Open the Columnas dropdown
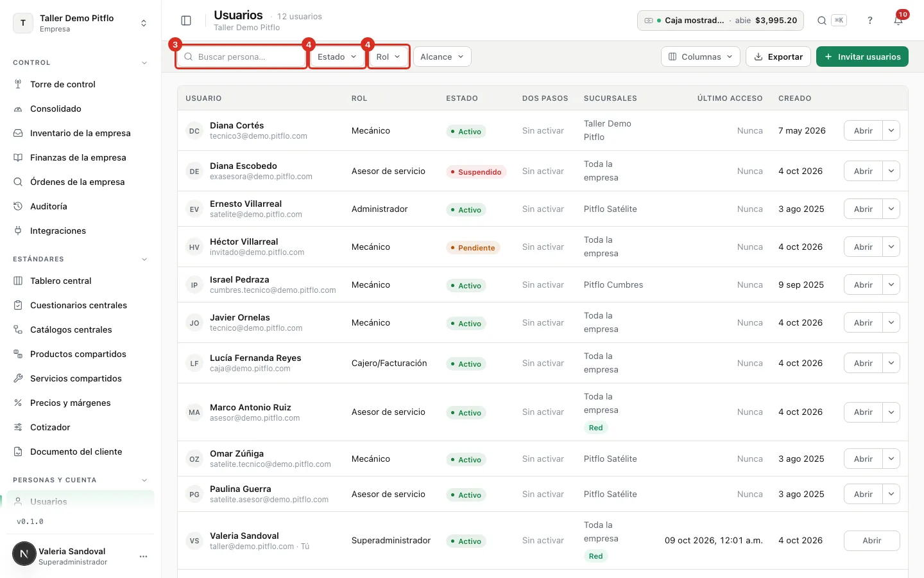This screenshot has height=578, width=924. tap(700, 57)
